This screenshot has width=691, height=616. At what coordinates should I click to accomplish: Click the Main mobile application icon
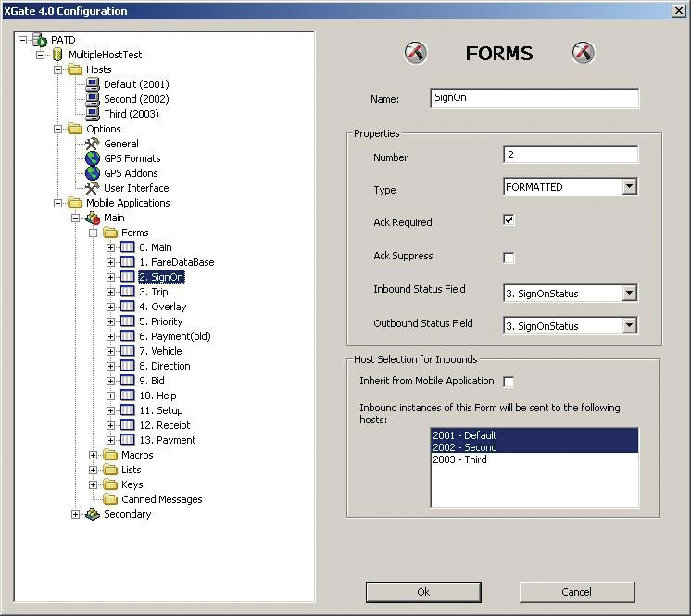point(93,218)
